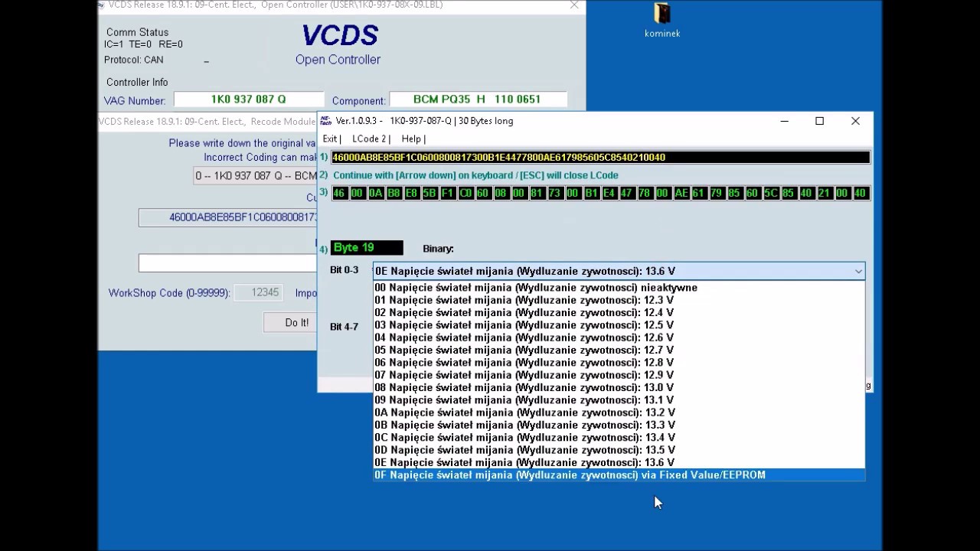
Task: Select option 09 with 13.1 V
Action: tap(619, 400)
